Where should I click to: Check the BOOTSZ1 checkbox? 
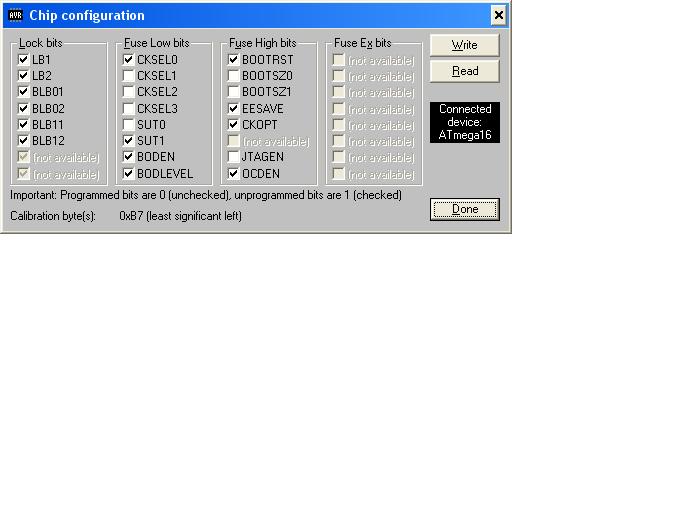(x=233, y=92)
